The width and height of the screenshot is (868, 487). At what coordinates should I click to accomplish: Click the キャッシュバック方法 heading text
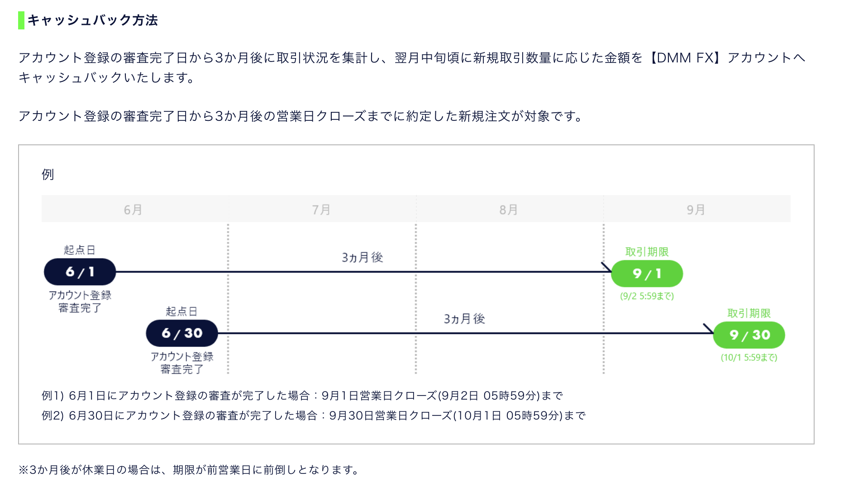[93, 20]
